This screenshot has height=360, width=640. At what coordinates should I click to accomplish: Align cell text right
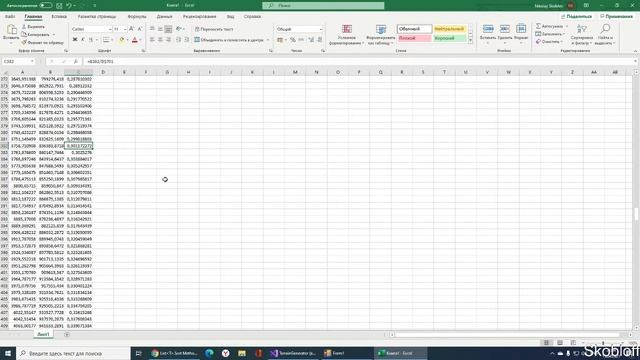pos(168,40)
